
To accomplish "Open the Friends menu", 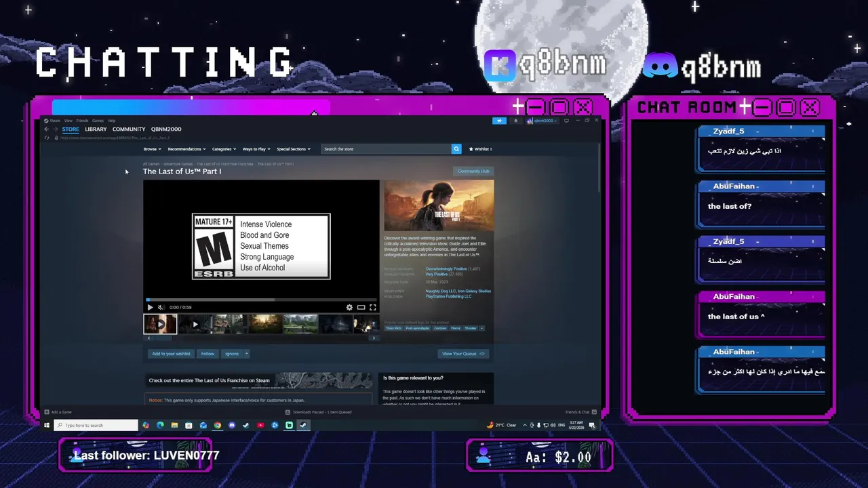I will (x=82, y=121).
